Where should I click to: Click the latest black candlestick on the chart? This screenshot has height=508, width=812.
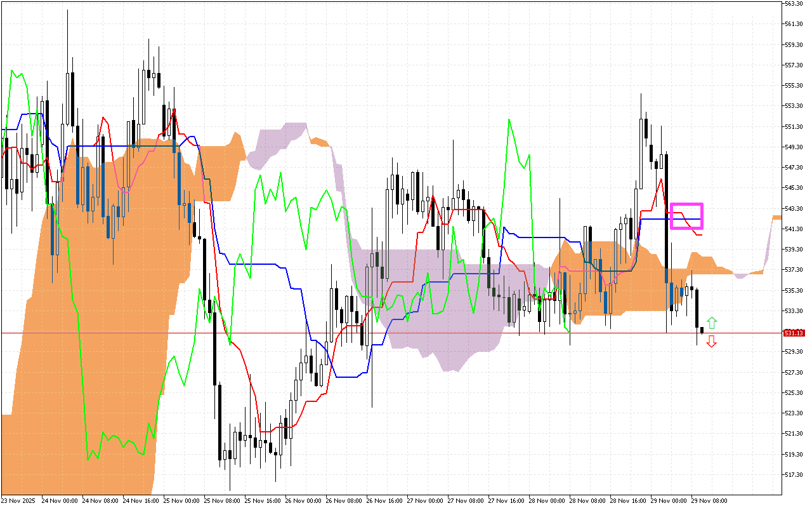702,330
